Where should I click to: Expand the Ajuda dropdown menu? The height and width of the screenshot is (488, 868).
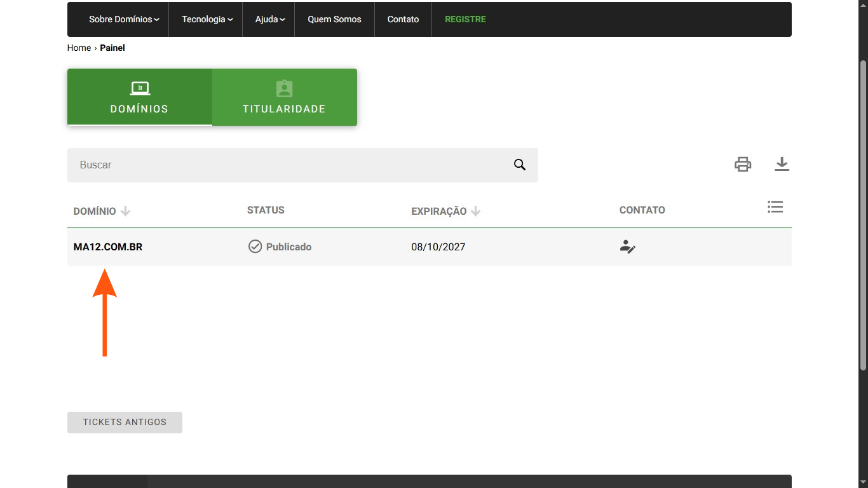[x=270, y=20]
